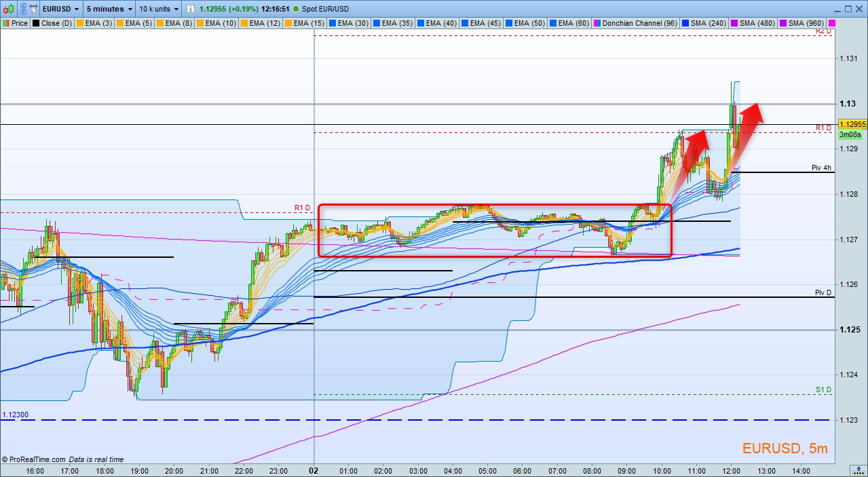Open Donchian Channel (96) settings
Image resolution: width=868 pixels, height=477 pixels.
[636, 23]
